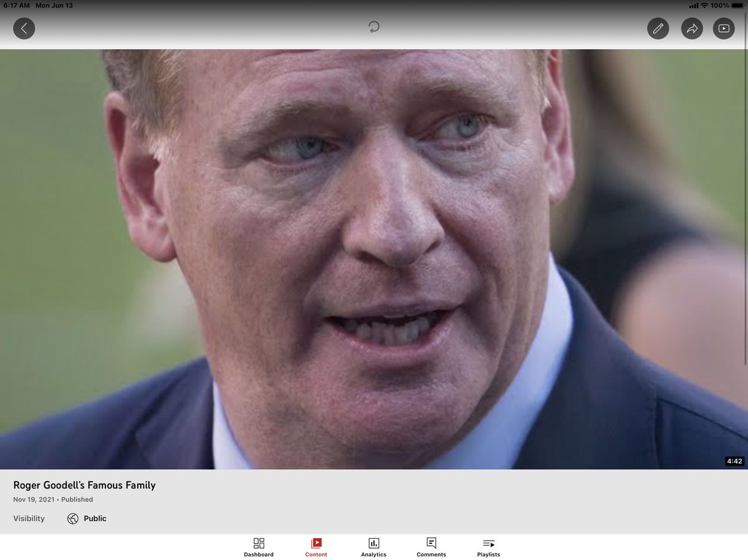Tap the battery indicator in status bar
The image size is (748, 560).
(737, 6)
